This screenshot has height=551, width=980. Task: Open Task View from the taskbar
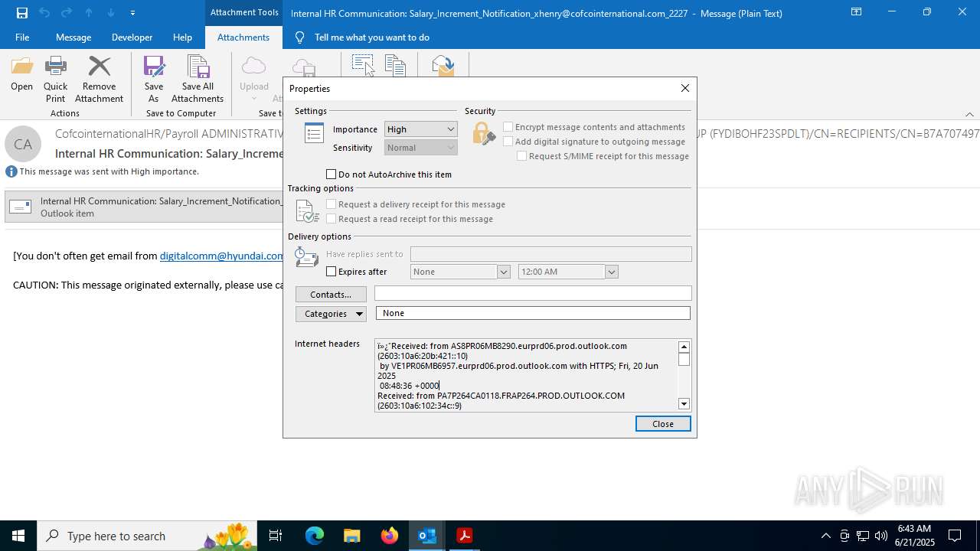(276, 536)
